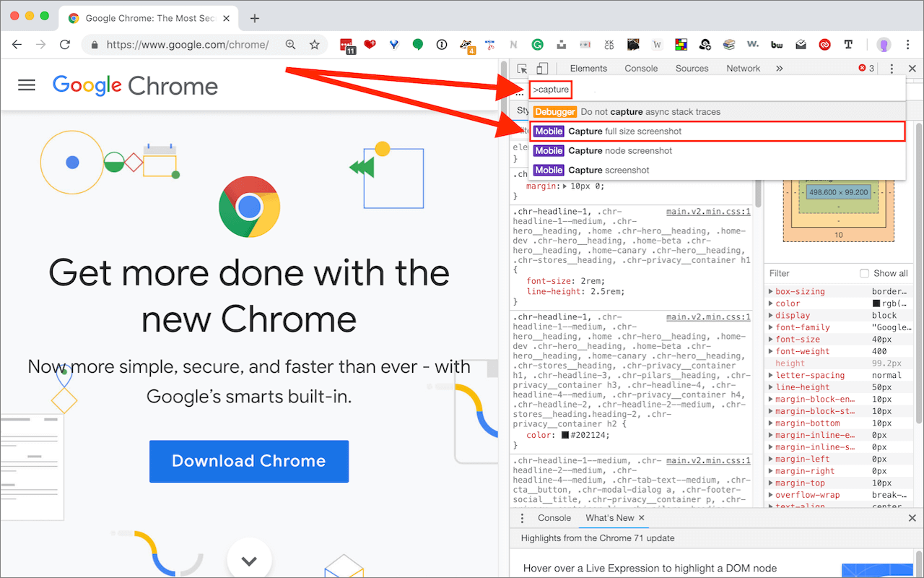Viewport: 924px width, 578px height.
Task: Expand the font-family computed property
Action: tap(770, 328)
